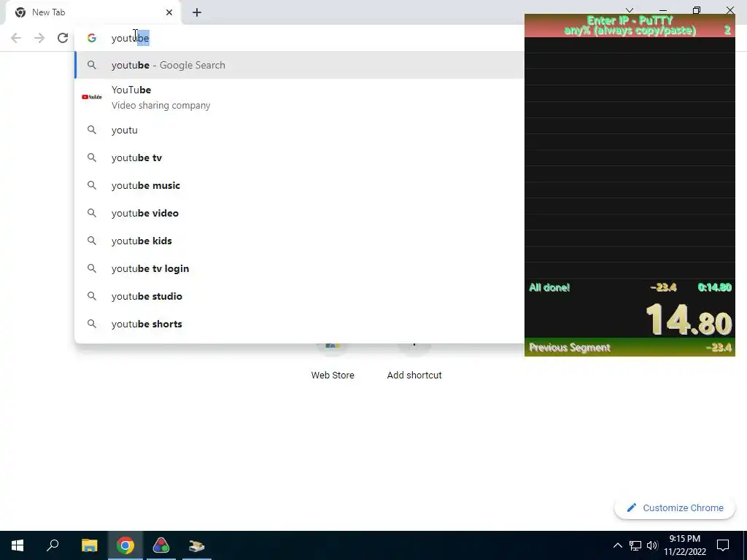Choose 'youtube shorts' suggestion
Viewport: 747px width, 560px height.
299,324
